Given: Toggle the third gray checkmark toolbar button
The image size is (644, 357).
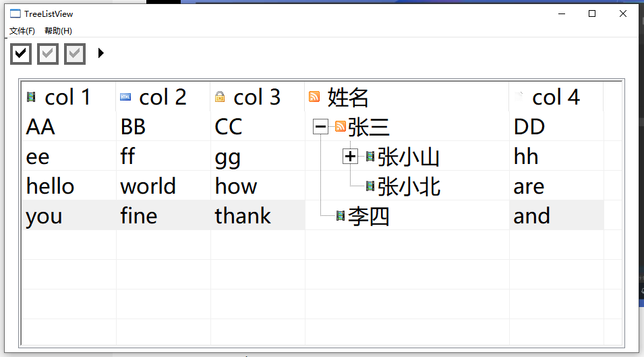Looking at the screenshot, I should [75, 53].
